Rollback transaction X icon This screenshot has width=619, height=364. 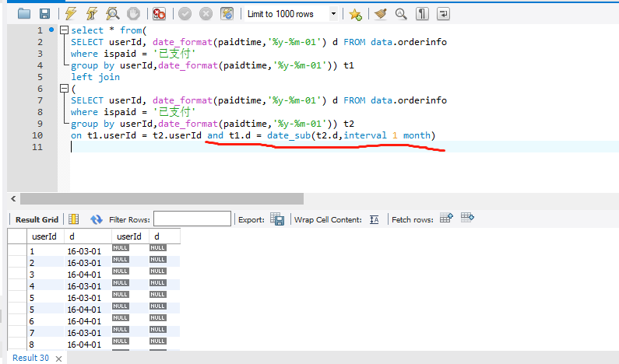tap(206, 14)
